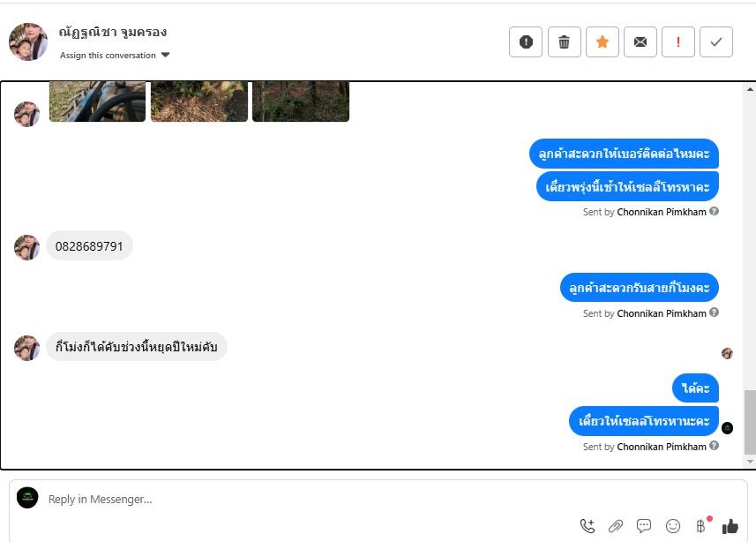Request contact info via phone-plus icon

(x=588, y=526)
